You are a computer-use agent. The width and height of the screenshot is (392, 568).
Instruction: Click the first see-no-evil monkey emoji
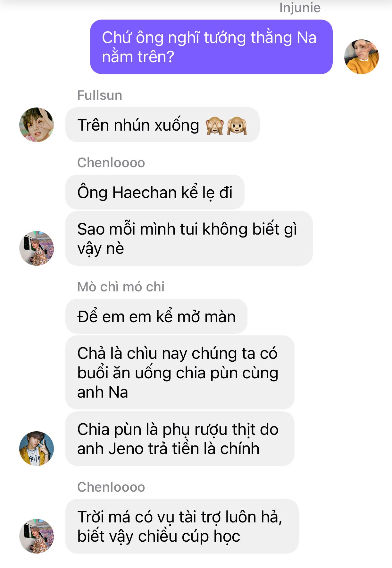(x=214, y=125)
